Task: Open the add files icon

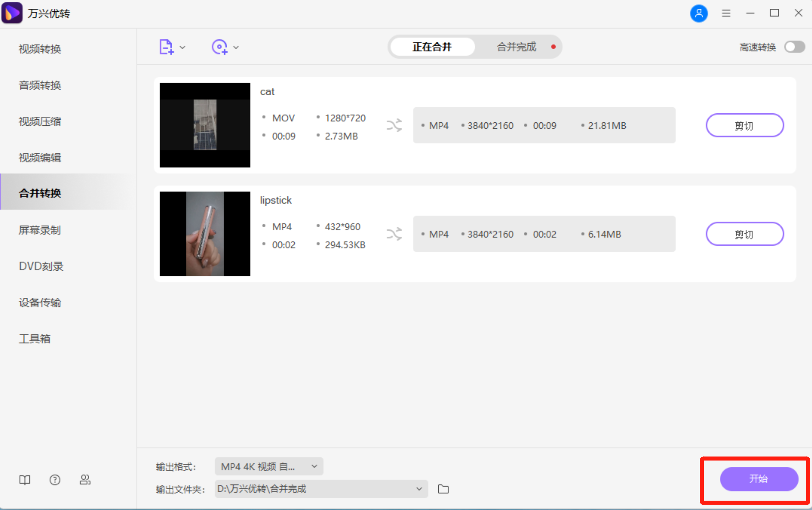Action: (166, 47)
